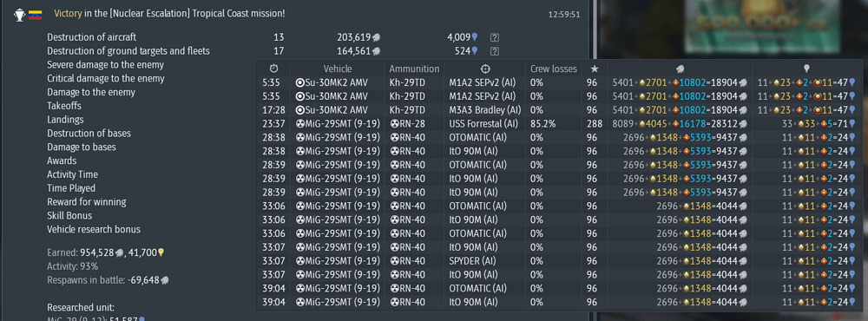Click the 23:37 time cell
The image size is (868, 321).
click(x=273, y=124)
